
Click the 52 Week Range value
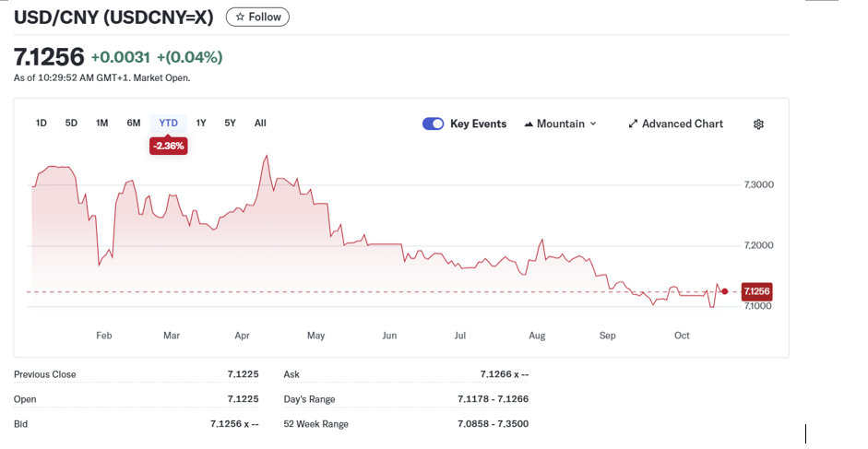pos(493,424)
